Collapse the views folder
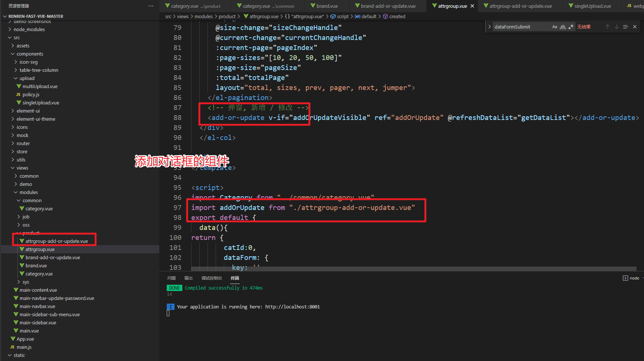644x361 pixels. pyautogui.click(x=22, y=168)
